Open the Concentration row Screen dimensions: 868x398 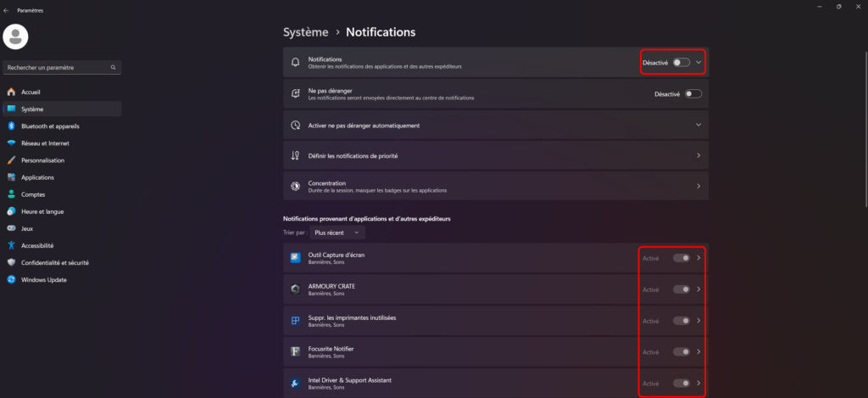495,186
